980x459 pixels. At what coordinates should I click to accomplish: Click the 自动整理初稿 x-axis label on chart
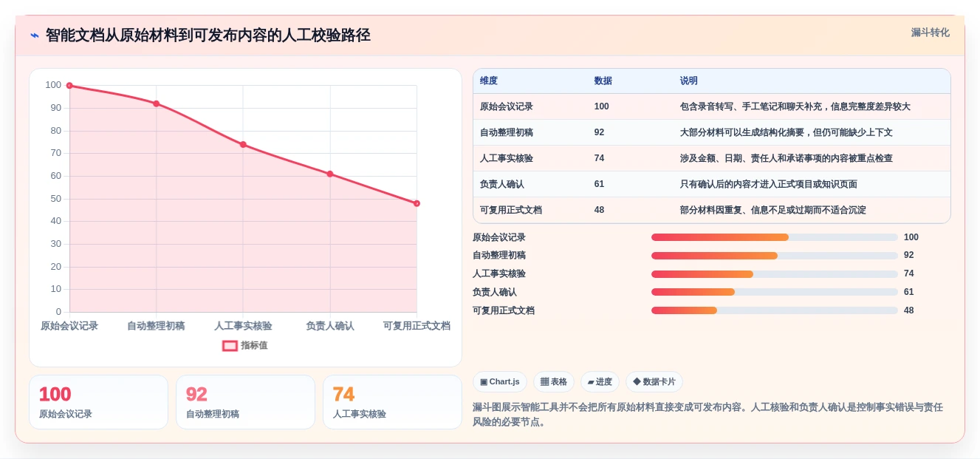156,326
